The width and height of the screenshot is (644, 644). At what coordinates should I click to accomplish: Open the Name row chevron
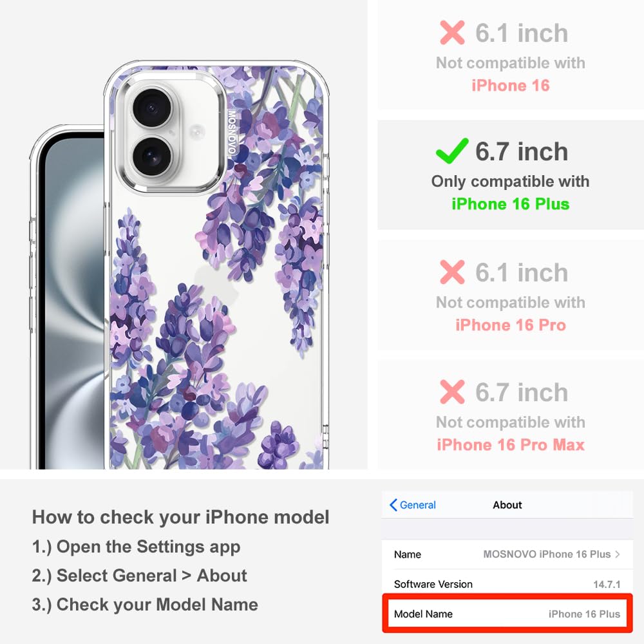(x=618, y=554)
